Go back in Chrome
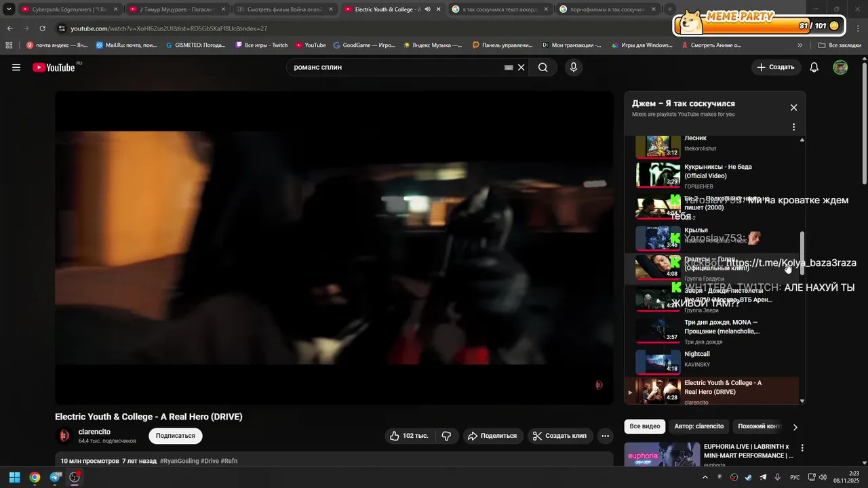This screenshot has height=488, width=868. coord(9,28)
